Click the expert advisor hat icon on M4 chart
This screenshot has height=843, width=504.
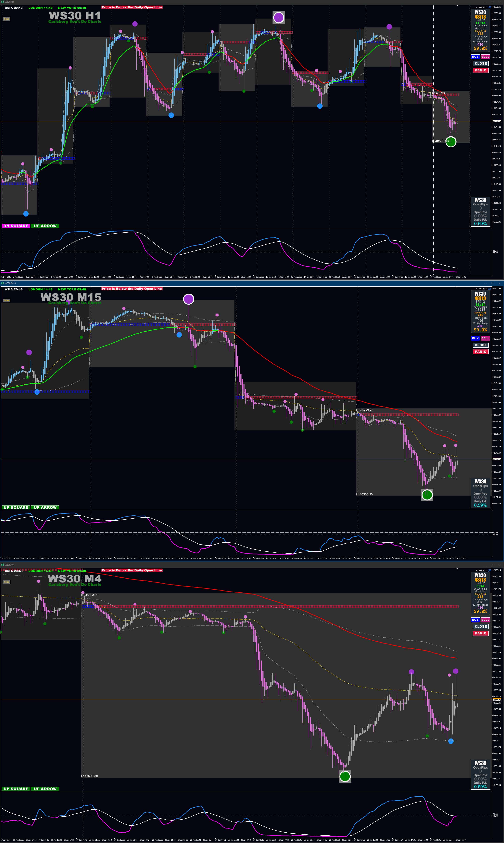point(489,570)
